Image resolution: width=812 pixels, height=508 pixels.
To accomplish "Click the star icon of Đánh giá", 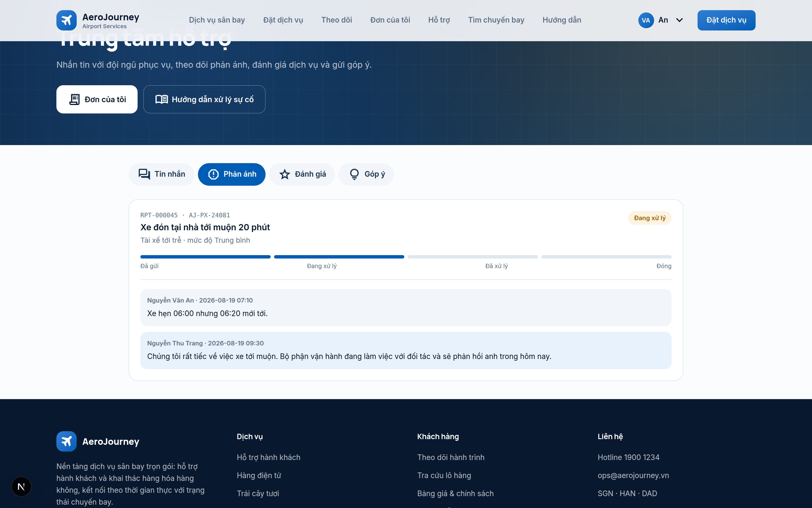I will pos(284,174).
